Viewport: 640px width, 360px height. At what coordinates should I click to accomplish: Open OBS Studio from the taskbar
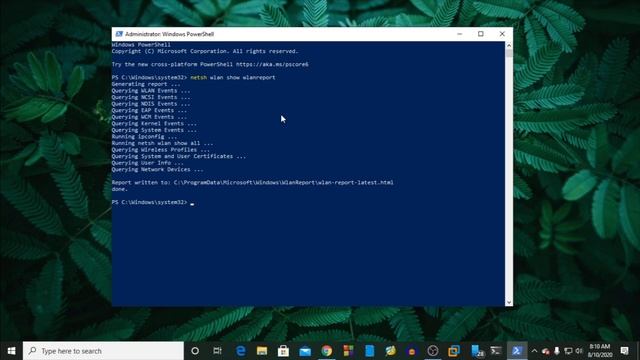pyautogui.click(x=433, y=351)
